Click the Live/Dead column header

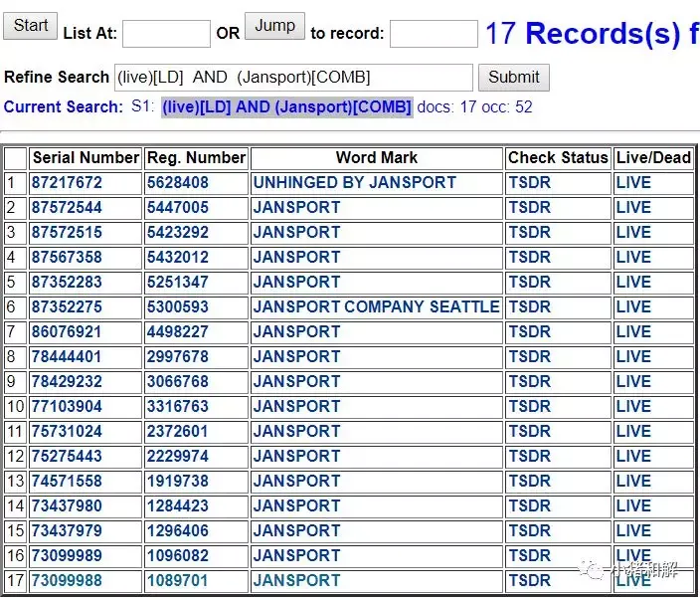[653, 157]
